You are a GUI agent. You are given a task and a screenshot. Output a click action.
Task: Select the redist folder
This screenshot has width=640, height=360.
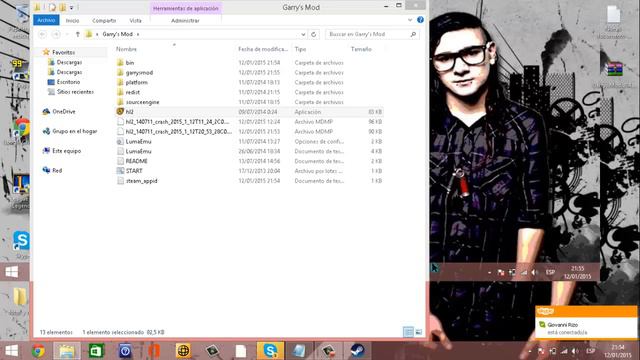tap(250, 92)
